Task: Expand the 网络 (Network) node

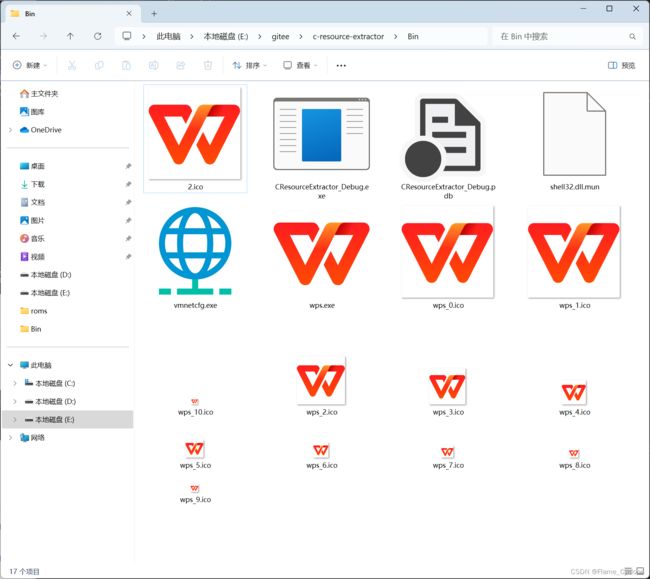Action: (x=10, y=438)
